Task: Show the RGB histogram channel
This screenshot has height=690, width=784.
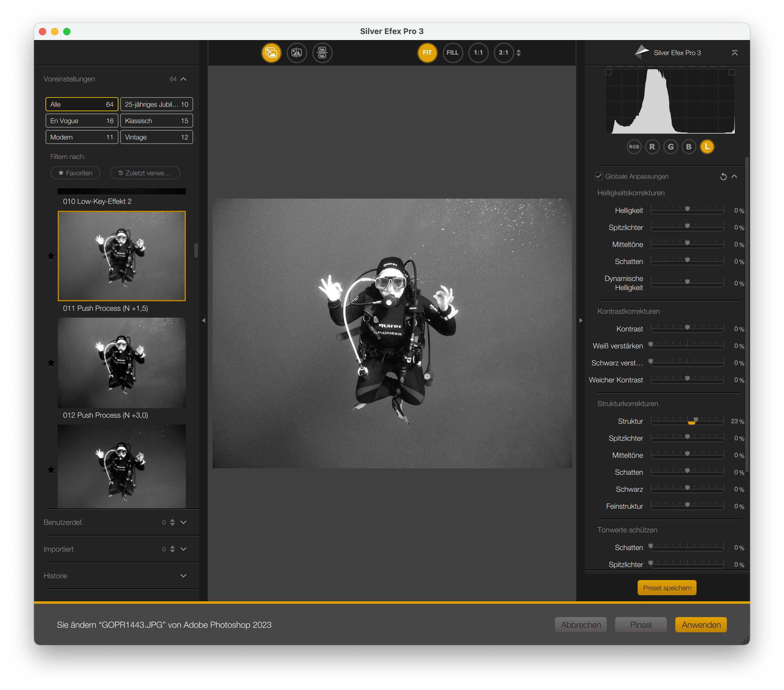Action: pos(634,147)
